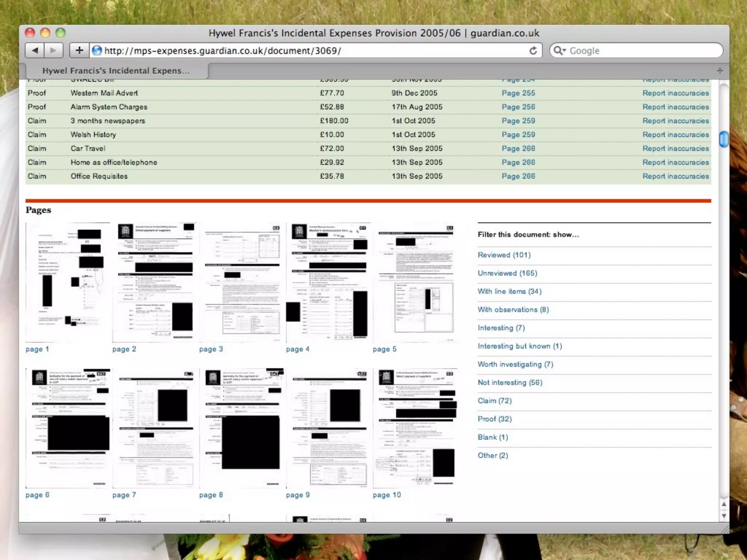This screenshot has height=560, width=747.
Task: Filter by Reviewed (101)
Action: pos(504,255)
